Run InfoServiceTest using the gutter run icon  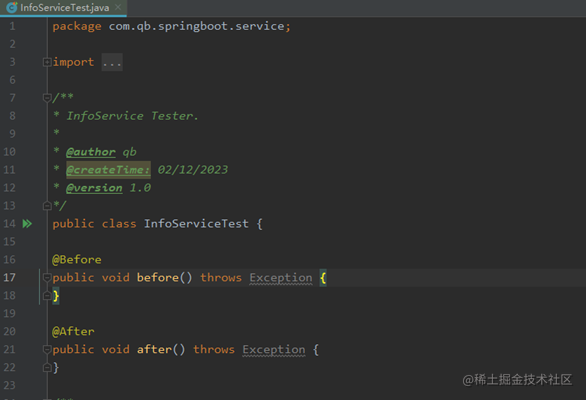[x=27, y=224]
